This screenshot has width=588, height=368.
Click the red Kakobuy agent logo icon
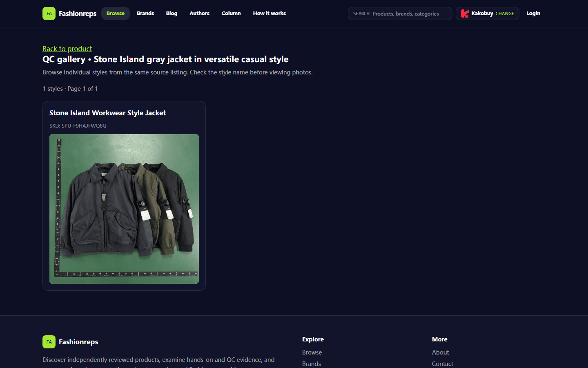point(465,13)
